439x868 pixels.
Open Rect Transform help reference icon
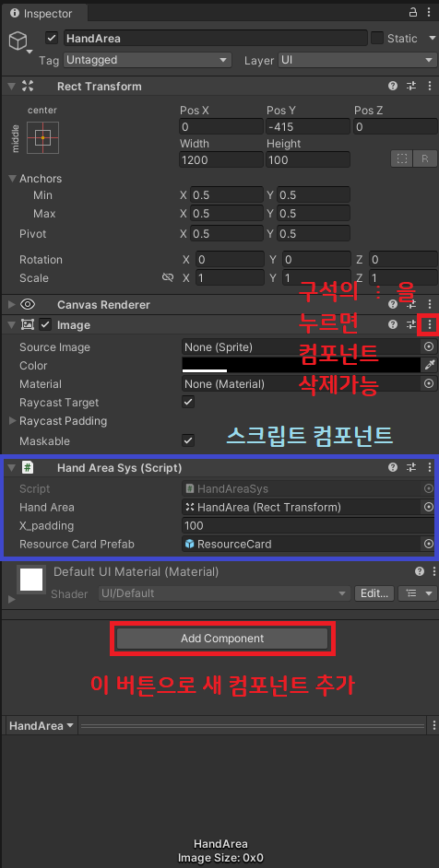(x=393, y=86)
